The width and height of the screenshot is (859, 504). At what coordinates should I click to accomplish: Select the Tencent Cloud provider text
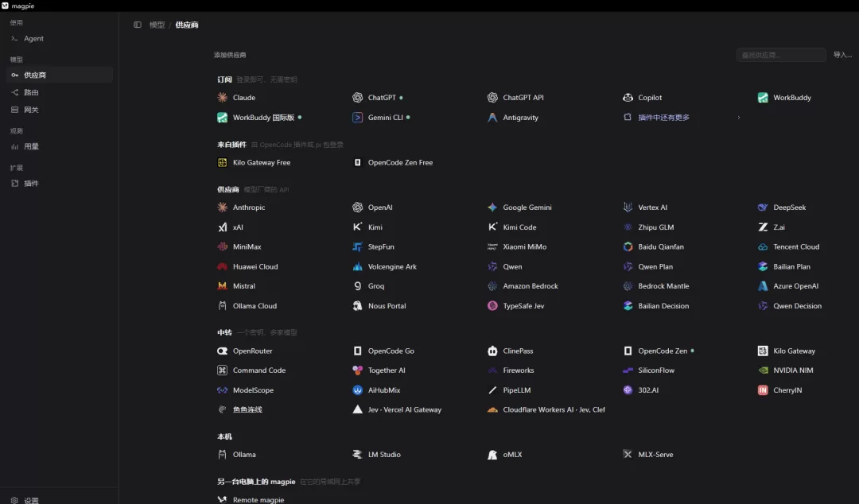[x=796, y=246]
